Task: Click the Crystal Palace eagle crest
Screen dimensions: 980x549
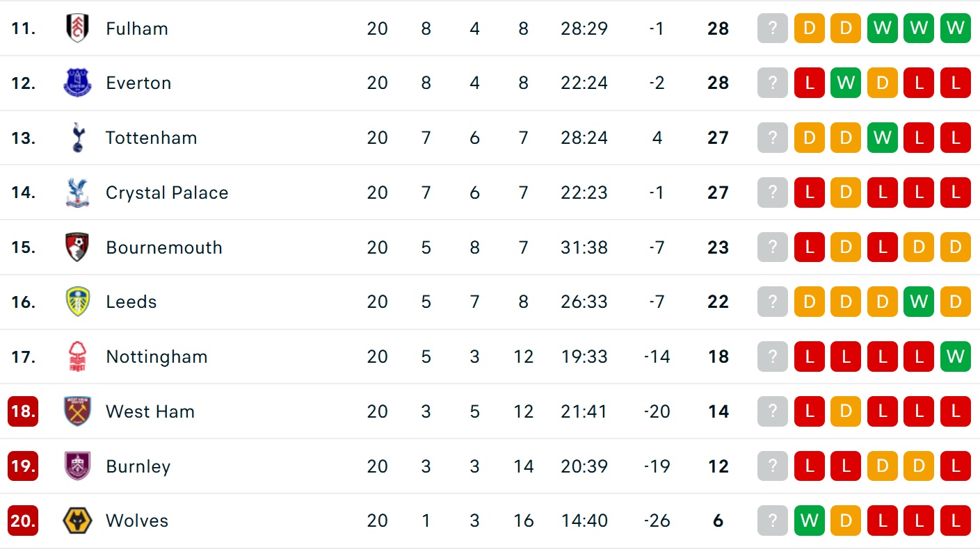Action: point(77,192)
